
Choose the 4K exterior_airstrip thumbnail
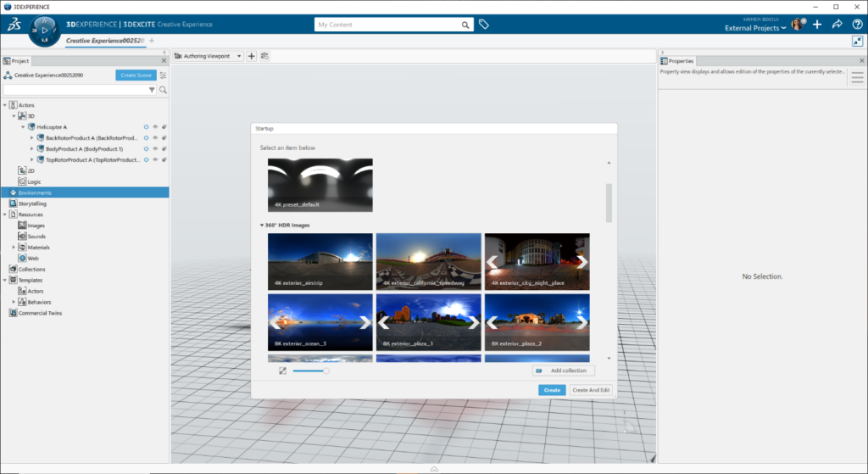pos(320,261)
